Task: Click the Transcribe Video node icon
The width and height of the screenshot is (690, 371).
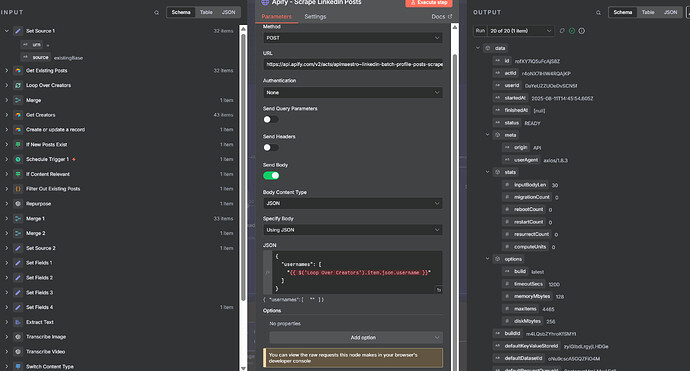Action: [x=18, y=352]
